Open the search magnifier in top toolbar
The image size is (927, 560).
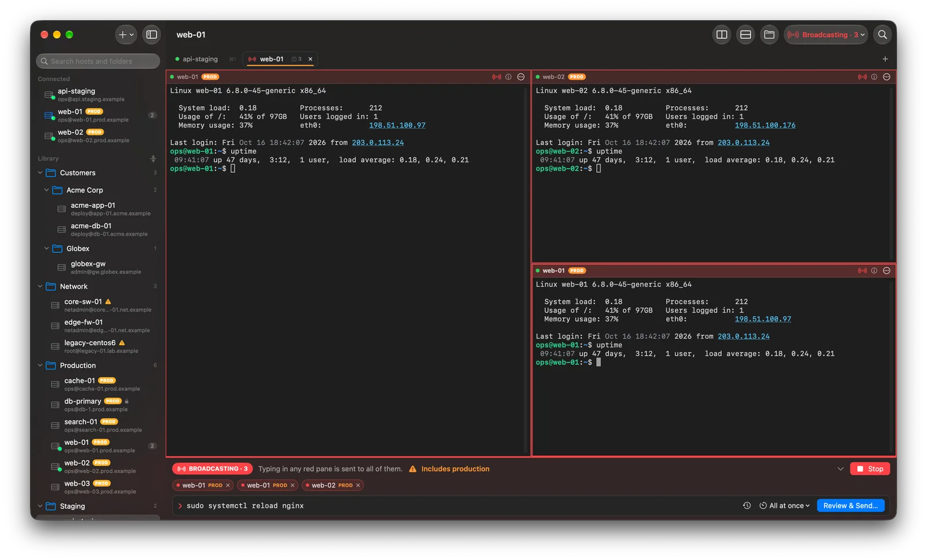pyautogui.click(x=882, y=35)
